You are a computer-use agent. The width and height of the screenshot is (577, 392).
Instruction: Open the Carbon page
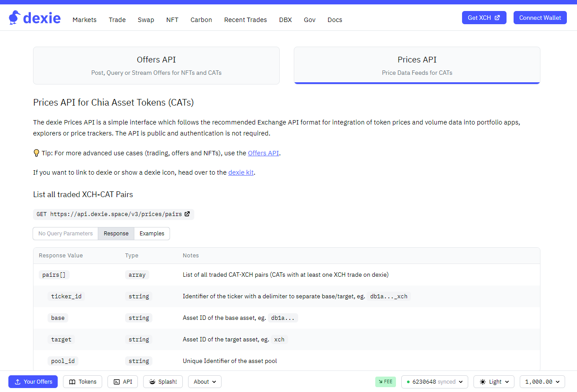point(201,20)
